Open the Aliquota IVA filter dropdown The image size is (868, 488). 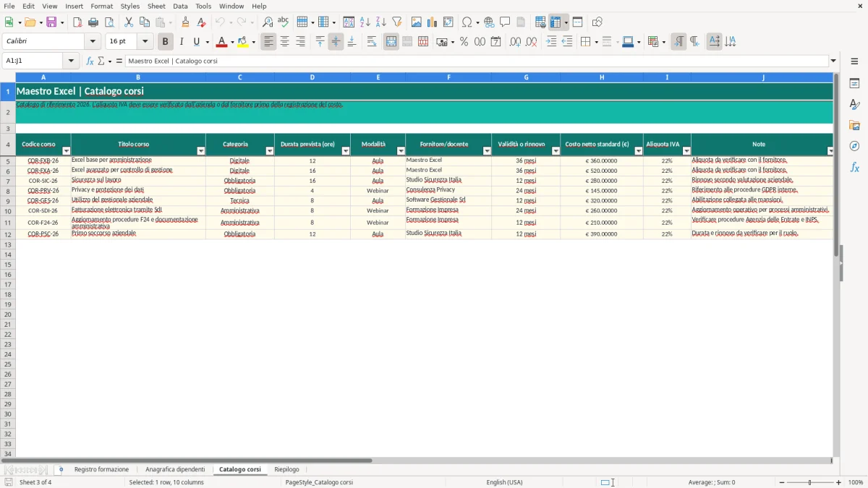(x=686, y=151)
